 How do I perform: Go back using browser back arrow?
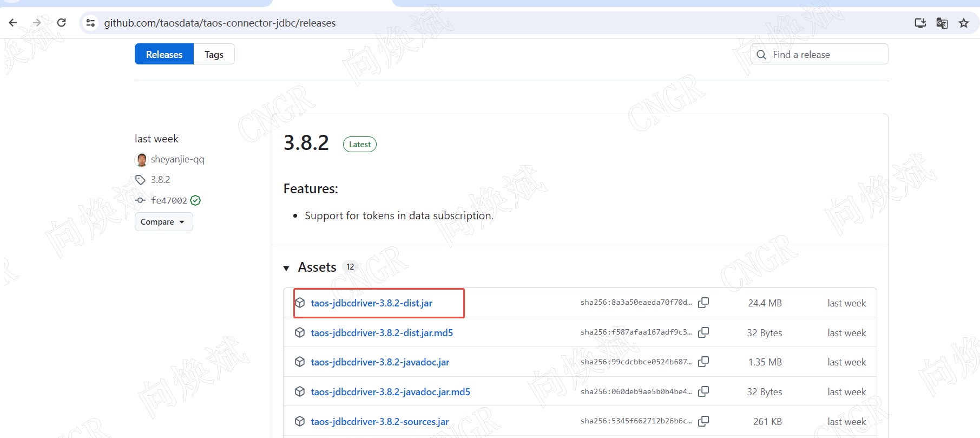[13, 23]
